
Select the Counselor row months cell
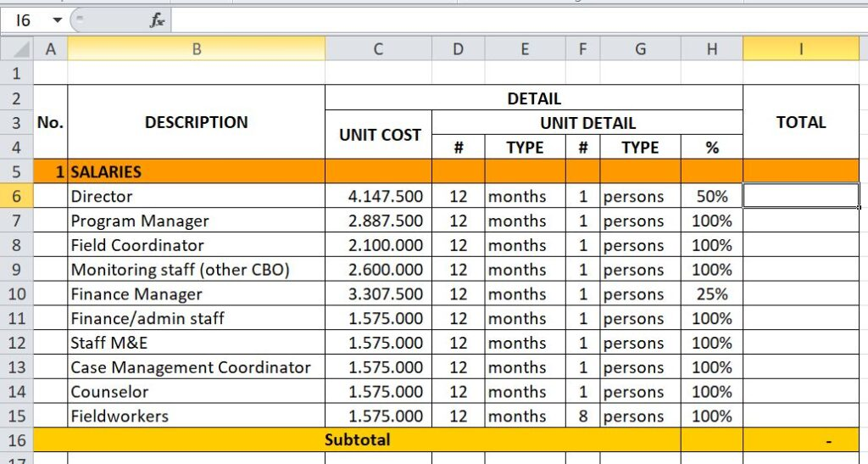[525, 392]
